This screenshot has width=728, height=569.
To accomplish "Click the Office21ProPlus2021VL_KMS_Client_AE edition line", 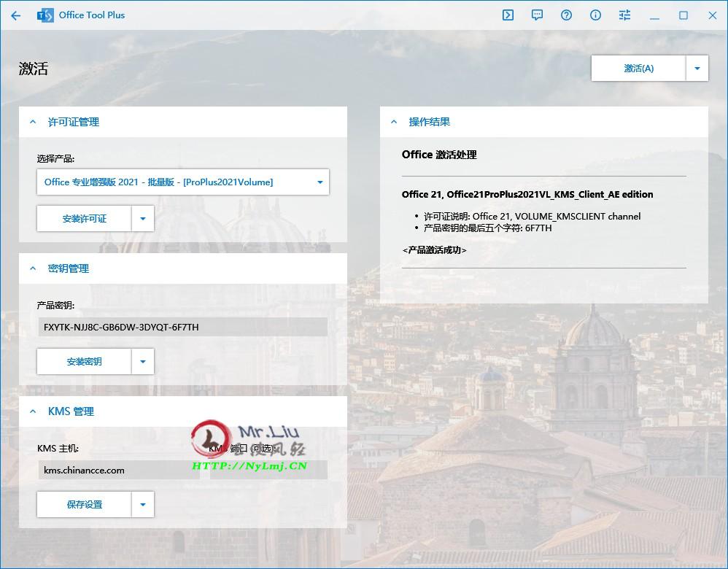I will point(527,194).
